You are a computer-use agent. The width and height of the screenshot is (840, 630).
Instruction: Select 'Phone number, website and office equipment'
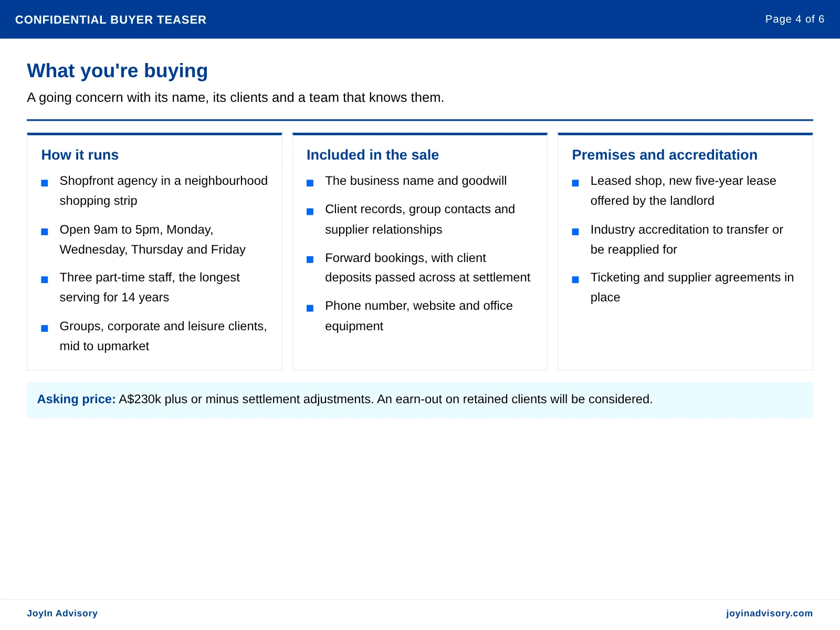click(419, 316)
